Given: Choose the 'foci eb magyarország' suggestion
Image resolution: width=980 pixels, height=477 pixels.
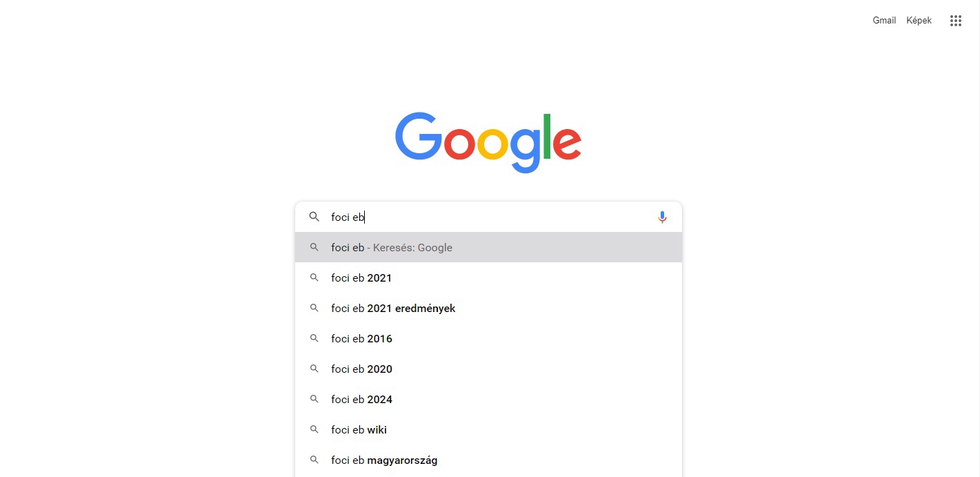Looking at the screenshot, I should coord(488,460).
